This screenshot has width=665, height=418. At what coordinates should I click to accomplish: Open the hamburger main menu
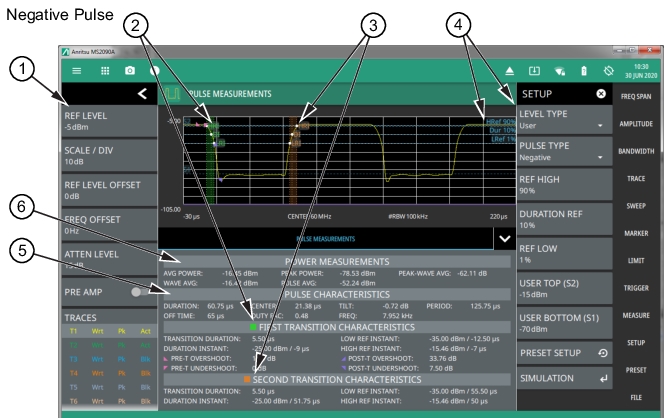coord(76,71)
